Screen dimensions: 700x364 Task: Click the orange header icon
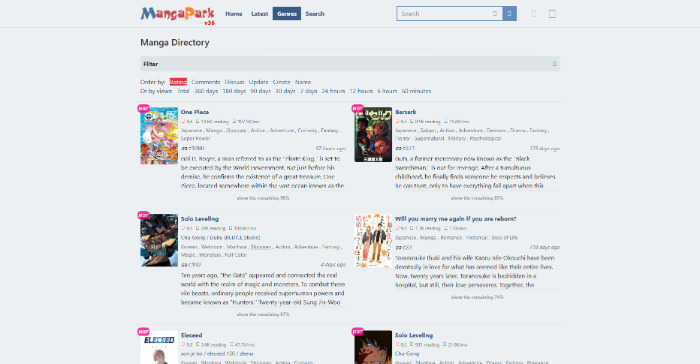(x=533, y=14)
